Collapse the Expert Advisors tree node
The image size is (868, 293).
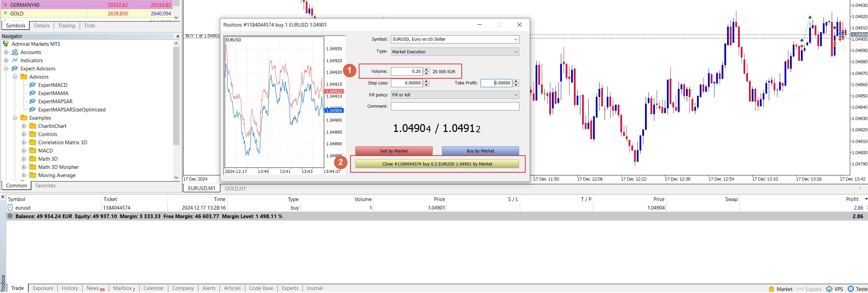6,68
